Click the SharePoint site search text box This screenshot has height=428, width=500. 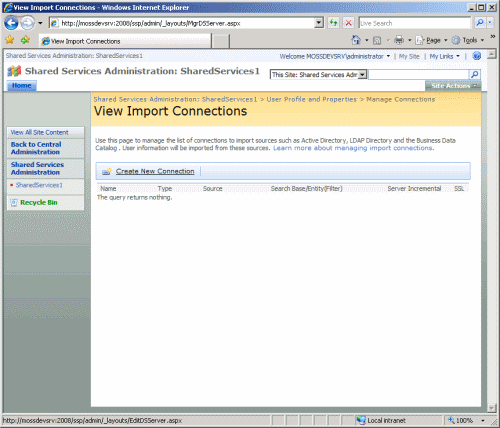418,74
